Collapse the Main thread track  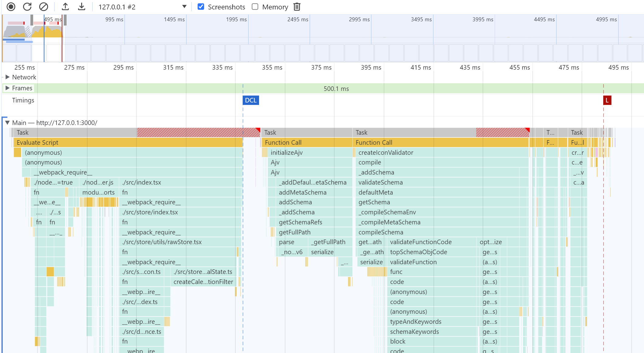8,123
